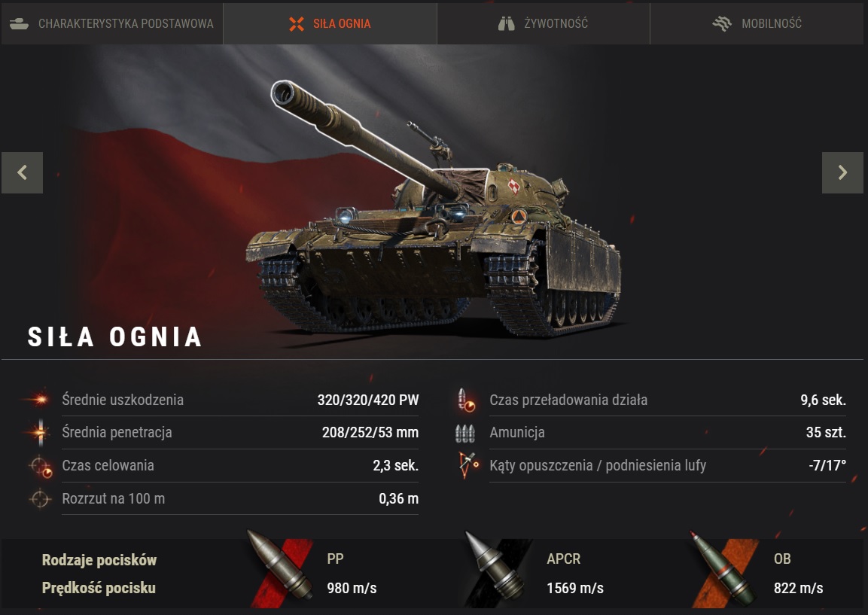Click the Rozrzut na 100 m icon
Image resolution: width=868 pixels, height=615 pixels.
[40, 499]
